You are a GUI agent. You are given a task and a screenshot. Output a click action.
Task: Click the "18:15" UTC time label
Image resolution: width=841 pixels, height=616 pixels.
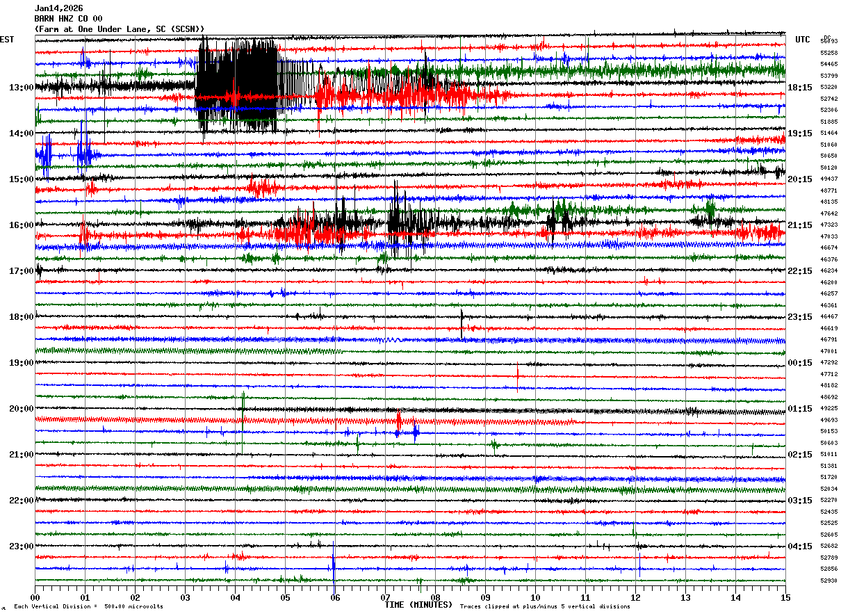[800, 88]
